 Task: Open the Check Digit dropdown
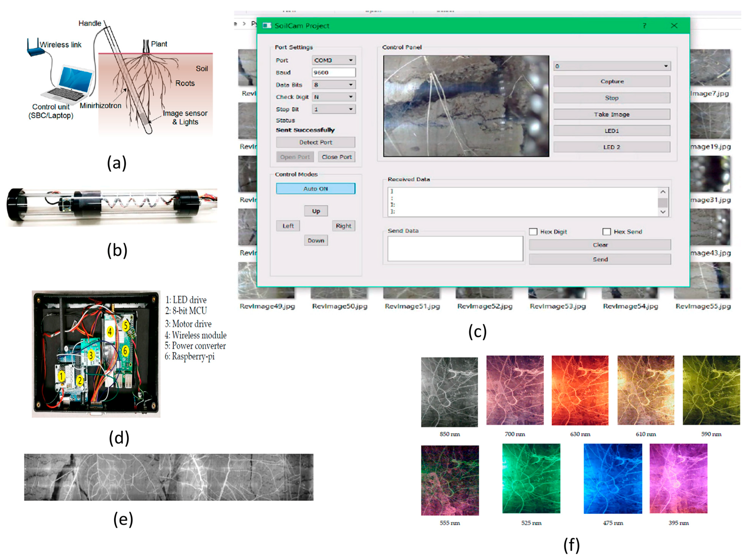(334, 97)
